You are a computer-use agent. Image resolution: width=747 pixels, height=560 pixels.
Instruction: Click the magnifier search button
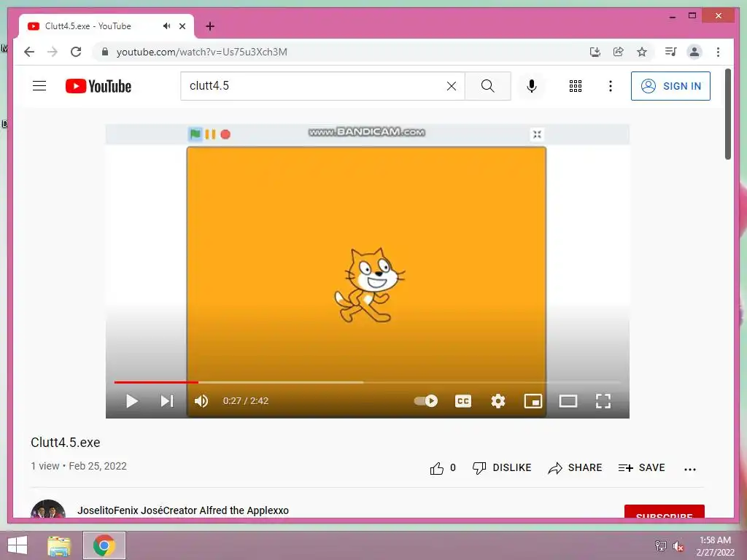pos(487,86)
